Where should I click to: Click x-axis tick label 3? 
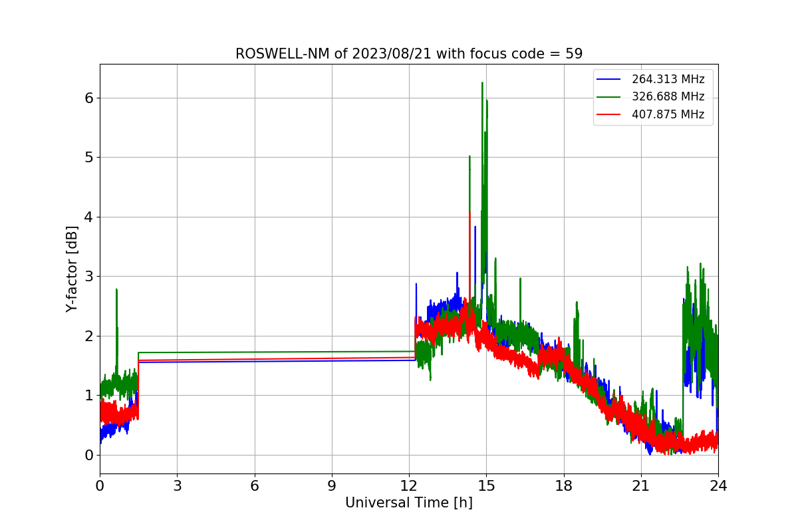point(177,485)
